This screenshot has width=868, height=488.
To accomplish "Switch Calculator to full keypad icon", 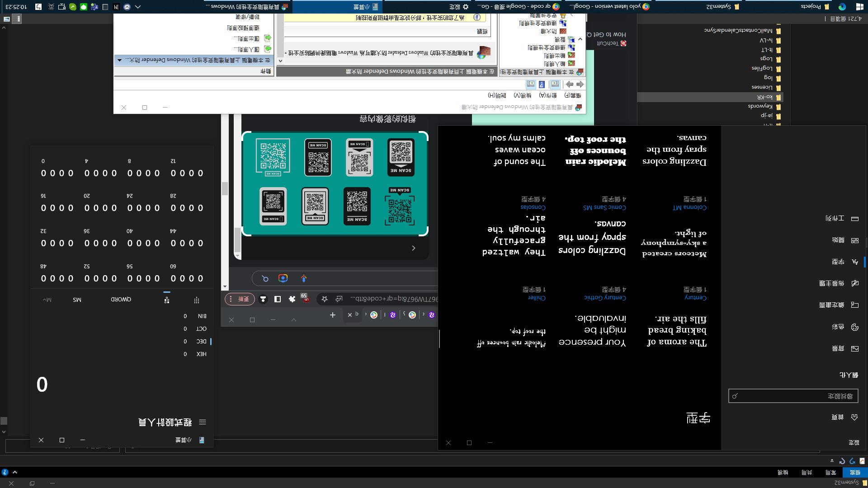I will pyautogui.click(x=196, y=300).
